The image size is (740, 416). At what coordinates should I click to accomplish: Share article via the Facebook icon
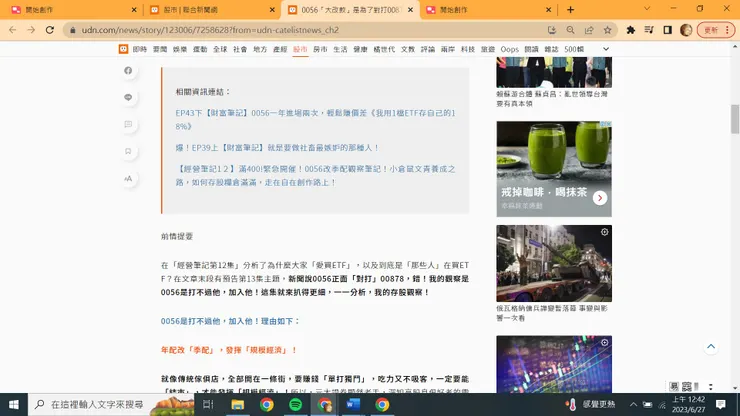[128, 70]
